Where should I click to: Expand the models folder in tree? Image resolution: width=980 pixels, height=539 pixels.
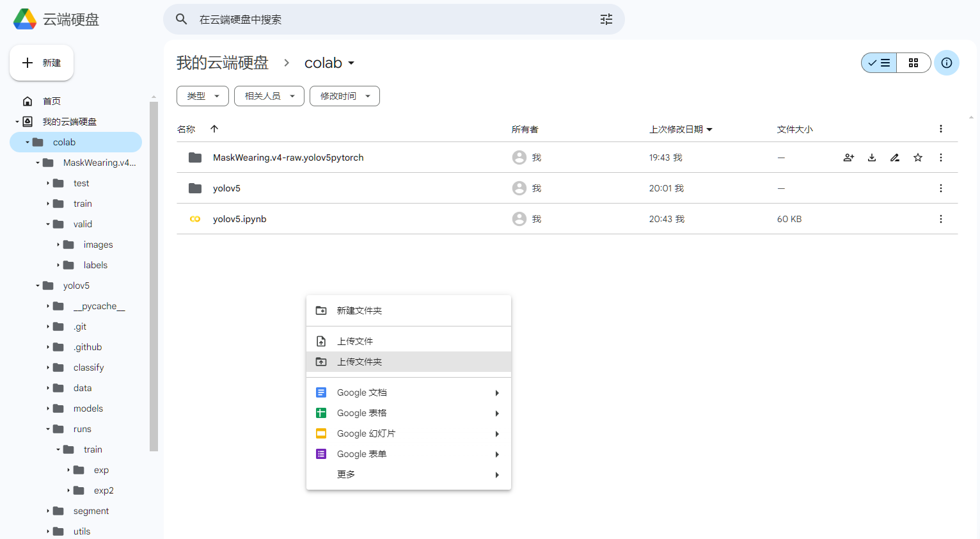click(48, 408)
